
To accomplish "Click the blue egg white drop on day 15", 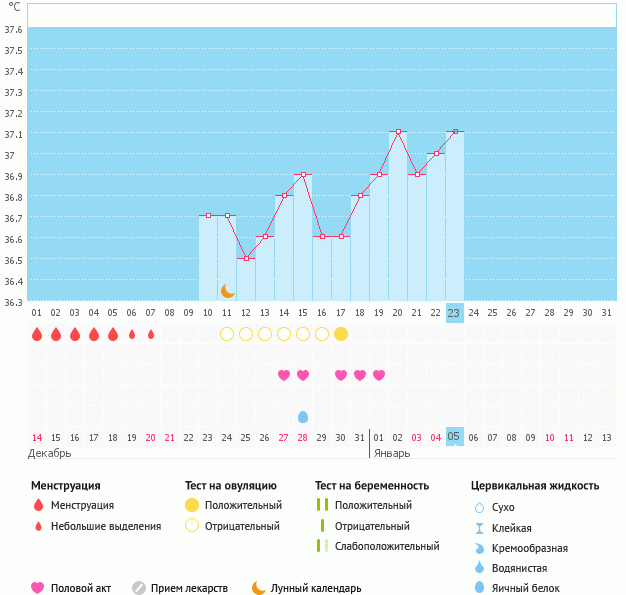I will pyautogui.click(x=303, y=416).
